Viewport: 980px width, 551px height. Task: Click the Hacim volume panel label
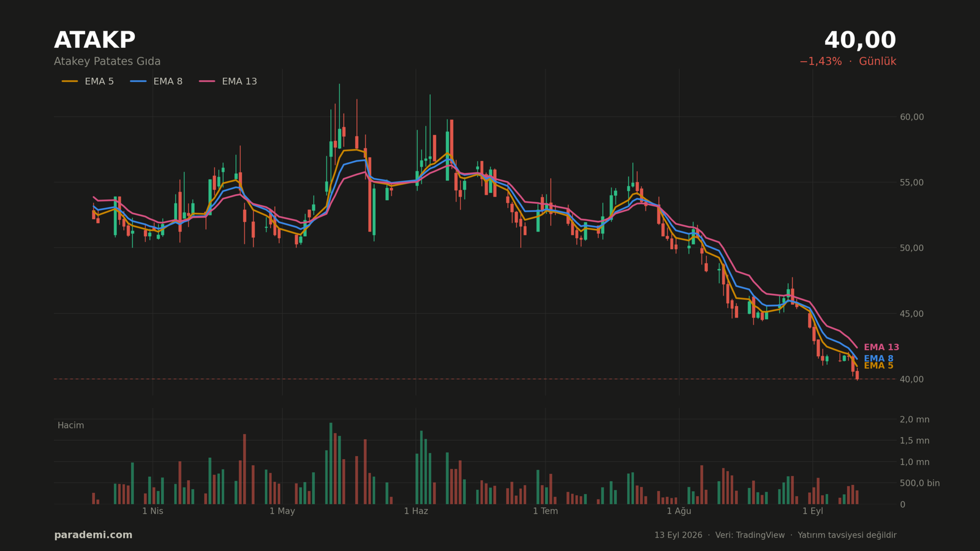pos(70,425)
